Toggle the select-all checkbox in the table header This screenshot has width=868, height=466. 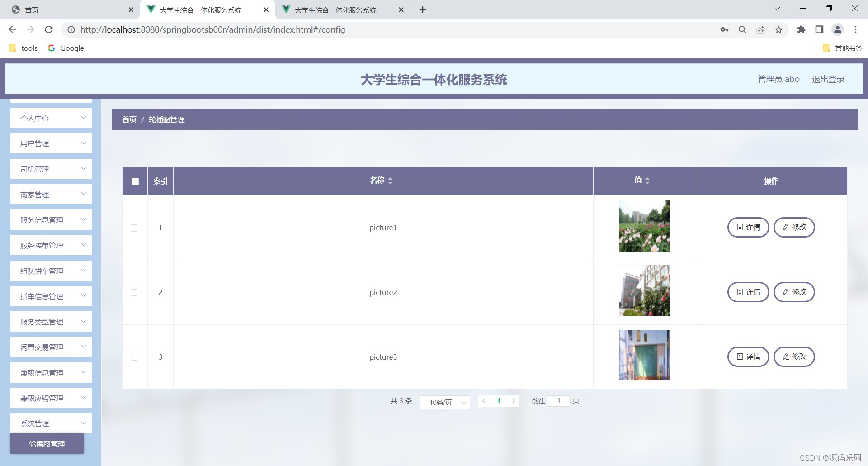click(x=135, y=181)
